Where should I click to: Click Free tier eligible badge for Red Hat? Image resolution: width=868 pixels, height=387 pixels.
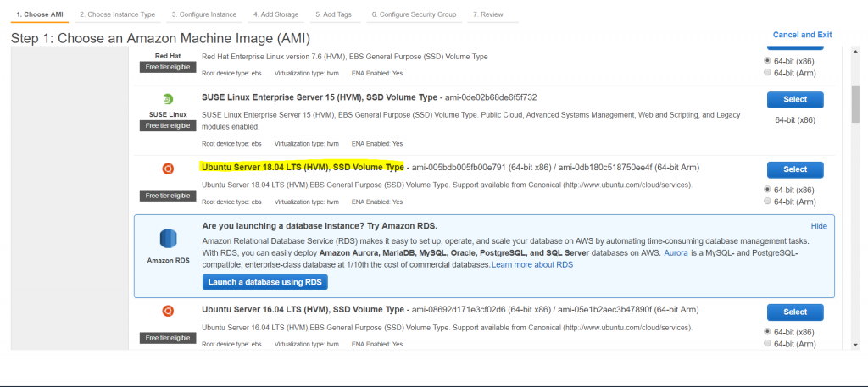pos(168,67)
